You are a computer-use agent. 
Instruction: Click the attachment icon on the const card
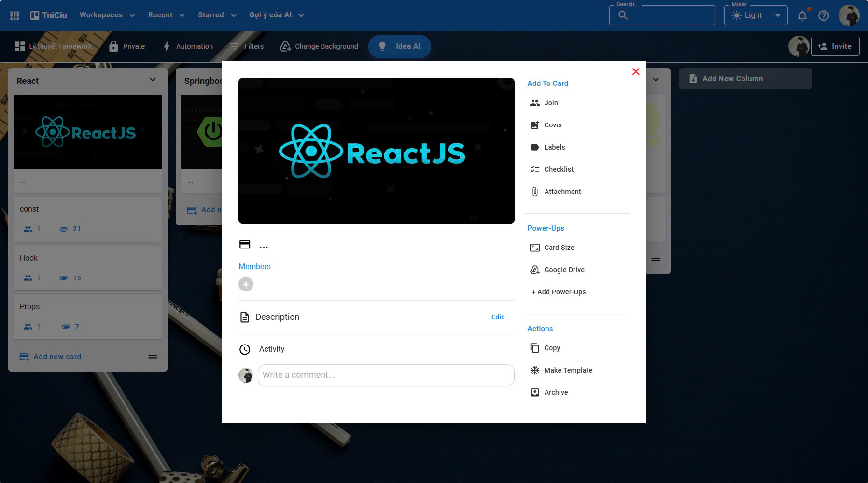64,229
